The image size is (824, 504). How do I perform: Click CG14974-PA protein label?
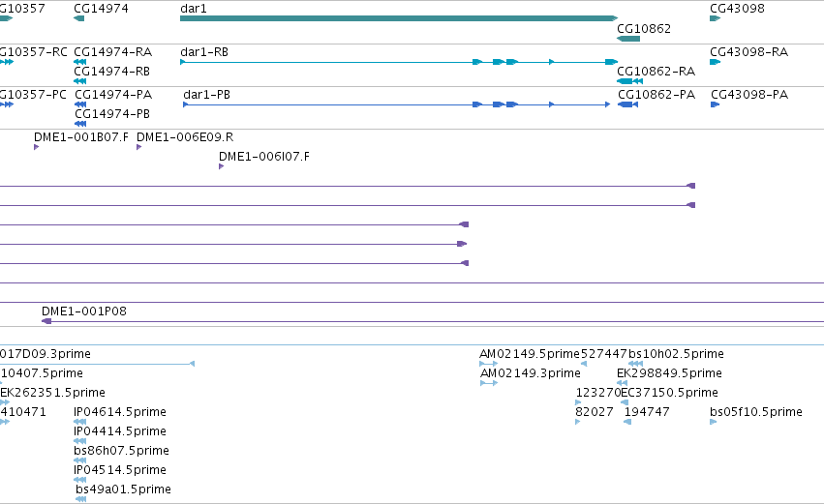(113, 95)
